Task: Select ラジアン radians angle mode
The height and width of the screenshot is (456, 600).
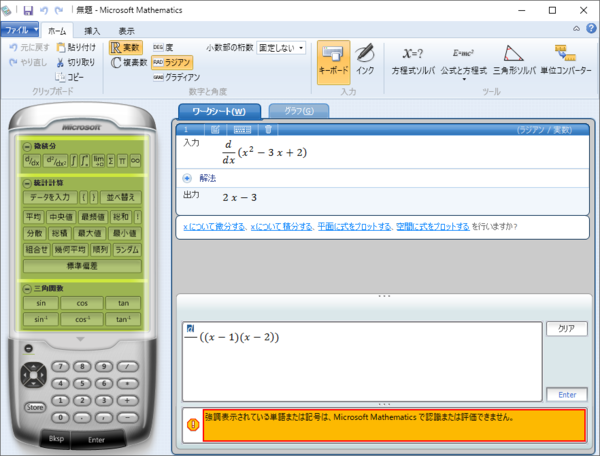Action: coord(172,62)
